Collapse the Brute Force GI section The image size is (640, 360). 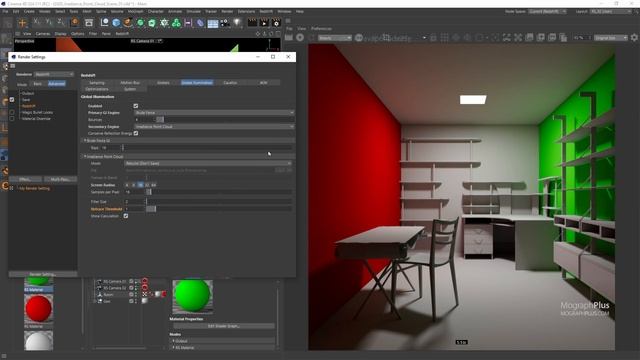click(85, 140)
